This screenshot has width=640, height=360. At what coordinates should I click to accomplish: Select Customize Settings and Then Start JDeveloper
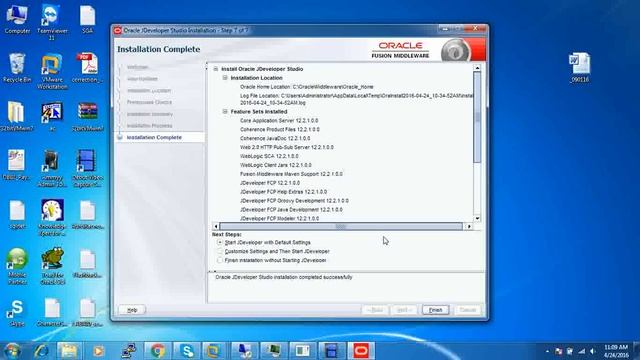point(220,251)
